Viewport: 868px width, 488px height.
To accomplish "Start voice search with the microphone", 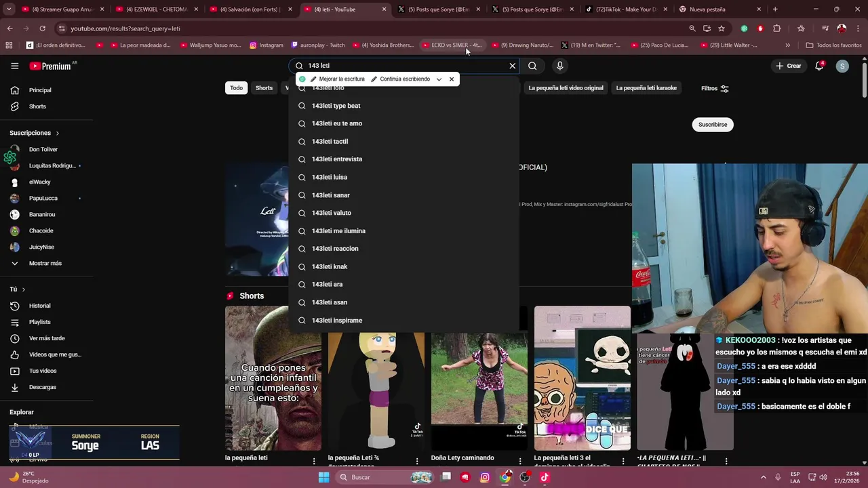I will [x=559, y=66].
